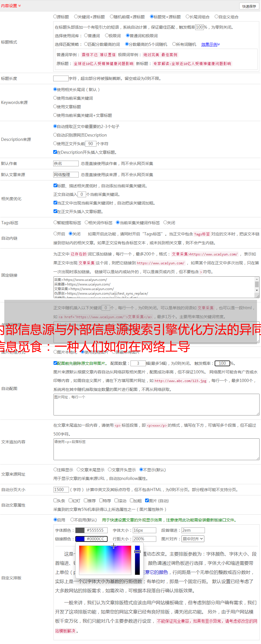Select 自动识别原网页Description option
This screenshot has width=261, height=644.
pyautogui.click(x=55, y=135)
